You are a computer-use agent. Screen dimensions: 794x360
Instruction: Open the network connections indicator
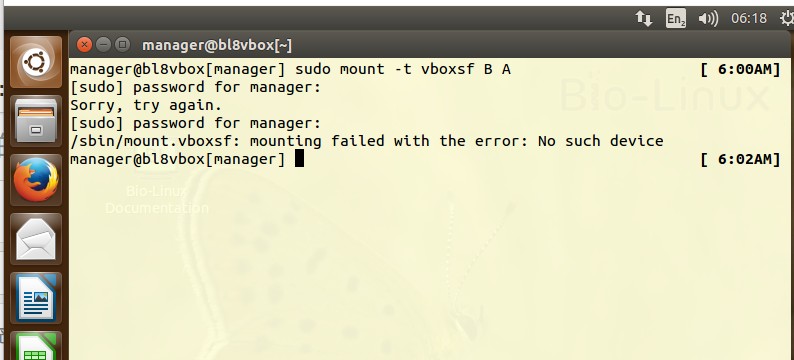[644, 19]
